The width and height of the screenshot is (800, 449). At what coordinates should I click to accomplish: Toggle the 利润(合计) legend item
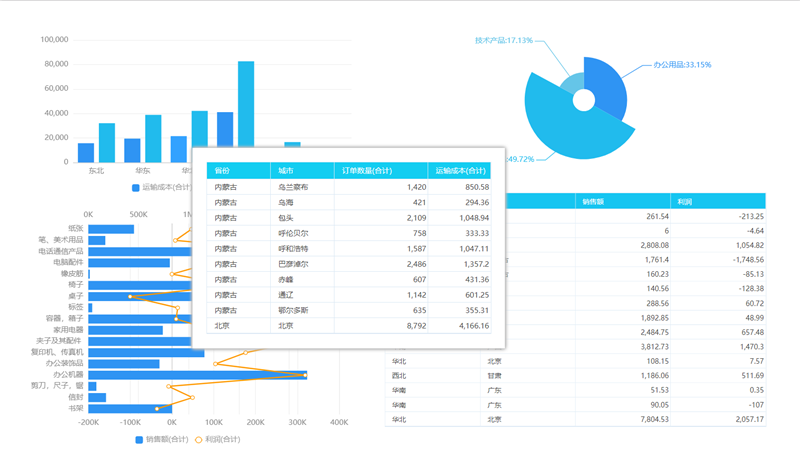[x=217, y=439]
